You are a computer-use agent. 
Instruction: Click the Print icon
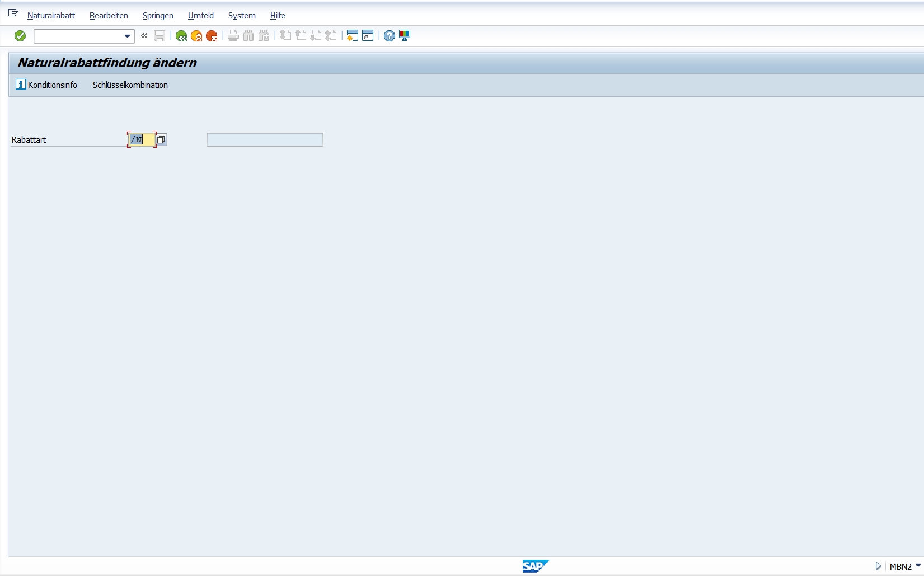[x=233, y=36]
